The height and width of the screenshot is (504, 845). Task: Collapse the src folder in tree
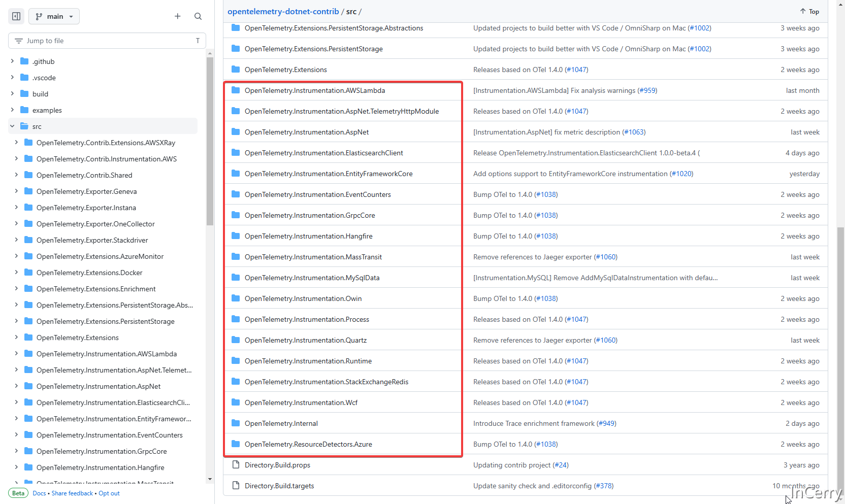click(12, 126)
